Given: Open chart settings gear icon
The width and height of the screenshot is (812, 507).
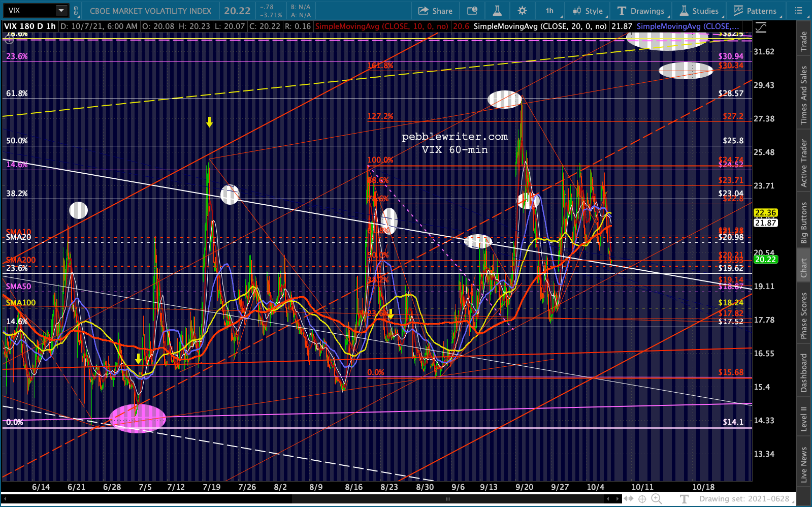Looking at the screenshot, I should pos(522,11).
